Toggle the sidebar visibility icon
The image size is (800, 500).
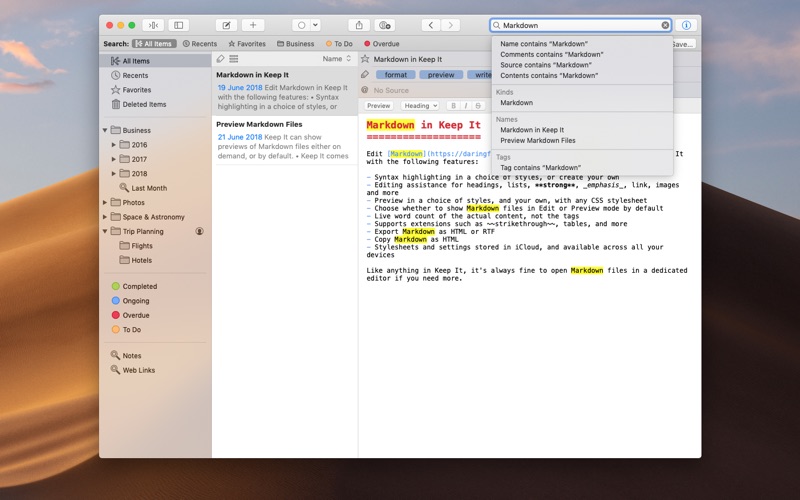click(x=179, y=25)
